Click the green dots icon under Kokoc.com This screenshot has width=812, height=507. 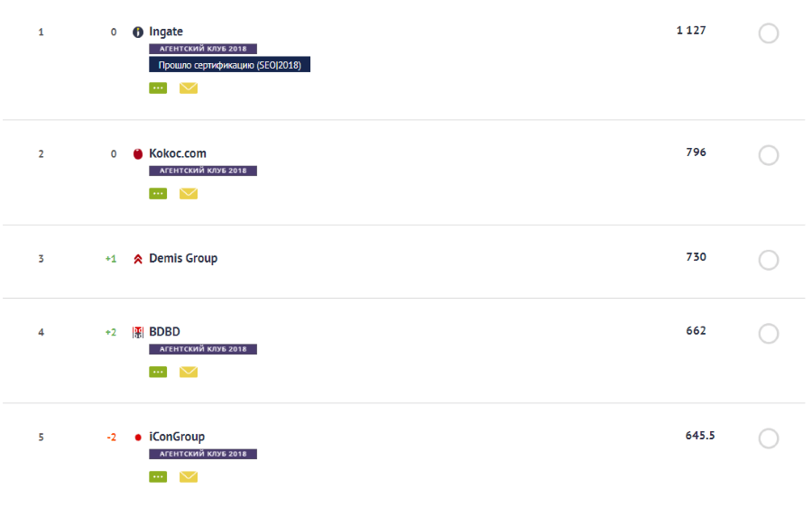[158, 193]
